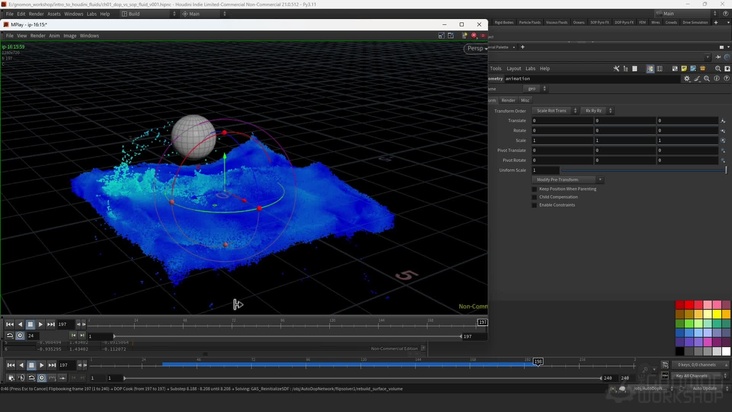The image size is (732, 412).
Task: Toggle loop playback mode on Houdini playbar
Action: click(31, 378)
